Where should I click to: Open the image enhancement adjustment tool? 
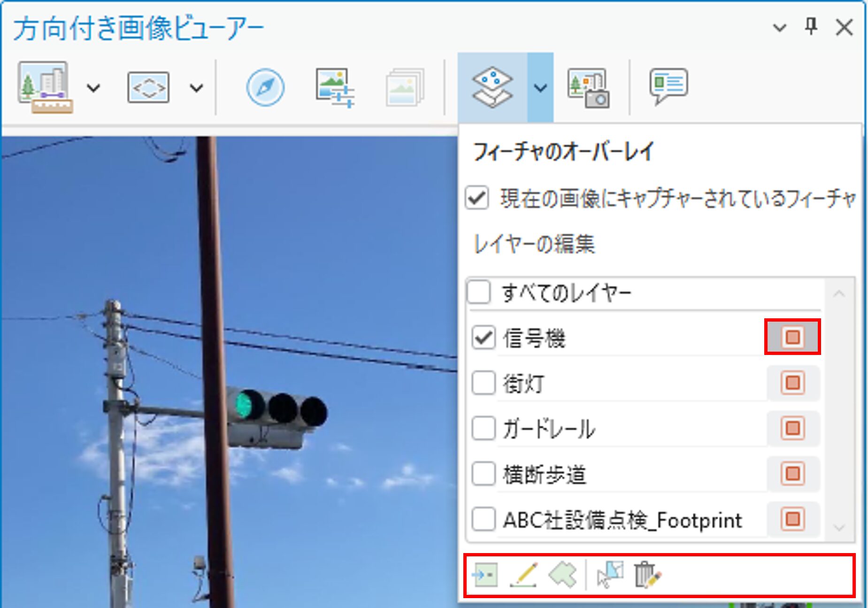pos(335,87)
